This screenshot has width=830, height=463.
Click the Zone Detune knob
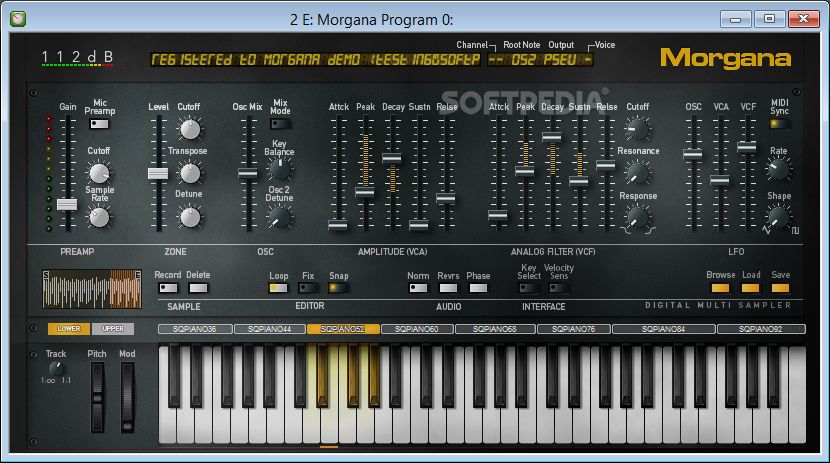pyautogui.click(x=190, y=217)
